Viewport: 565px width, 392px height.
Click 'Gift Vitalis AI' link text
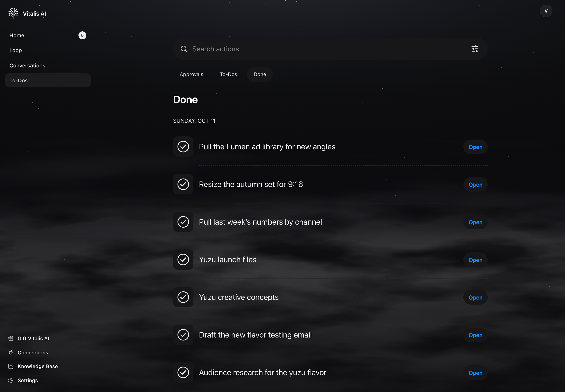point(33,338)
